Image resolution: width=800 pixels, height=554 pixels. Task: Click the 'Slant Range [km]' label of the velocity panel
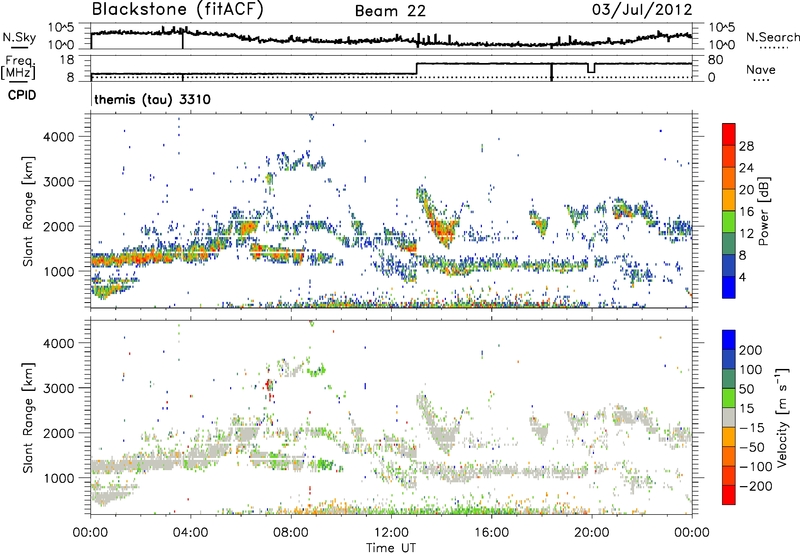click(28, 418)
